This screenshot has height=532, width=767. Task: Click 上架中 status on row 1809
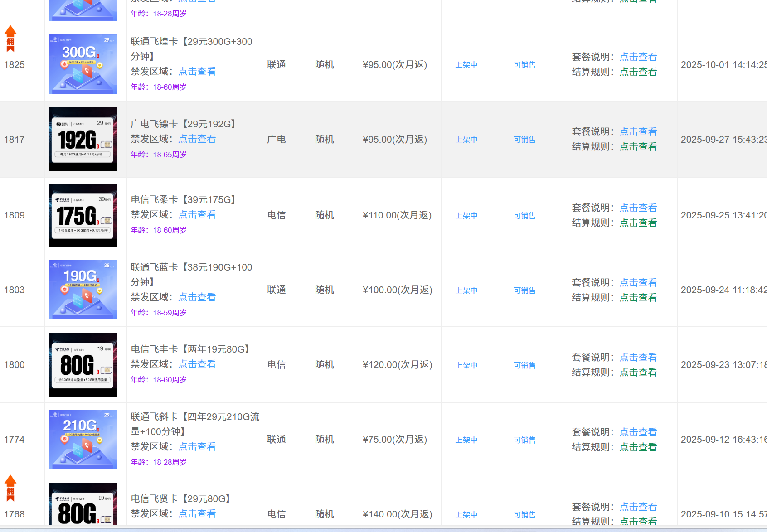(466, 216)
